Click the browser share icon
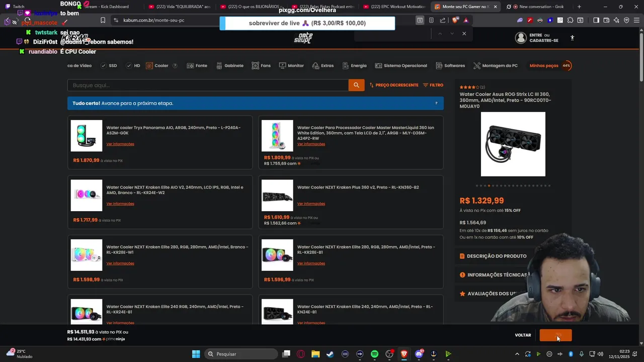 (443, 20)
